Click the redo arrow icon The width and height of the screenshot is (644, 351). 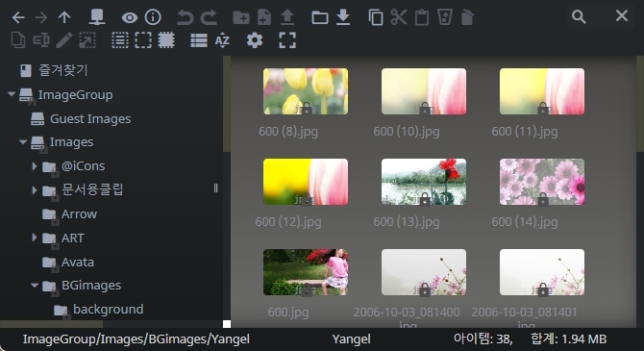[209, 17]
